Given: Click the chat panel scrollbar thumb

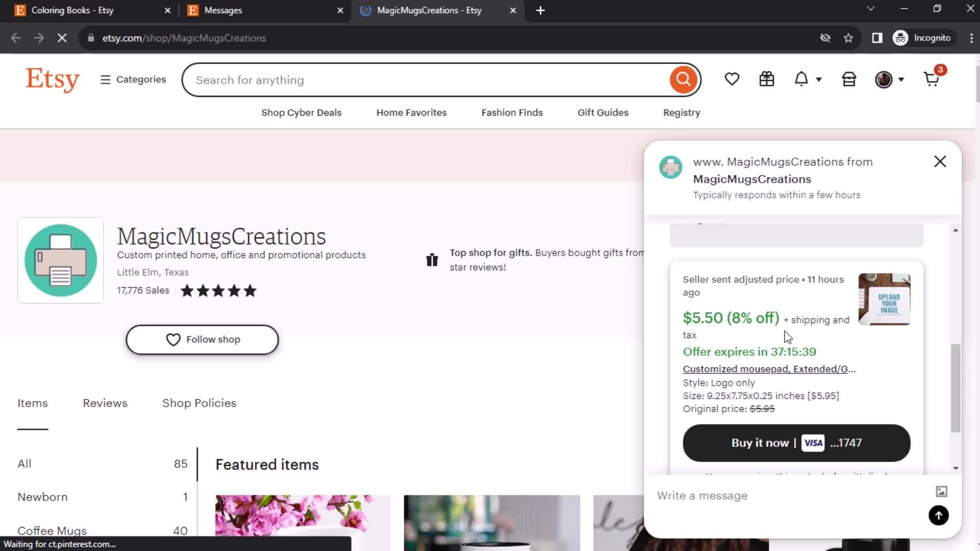Looking at the screenshot, I should [x=955, y=388].
